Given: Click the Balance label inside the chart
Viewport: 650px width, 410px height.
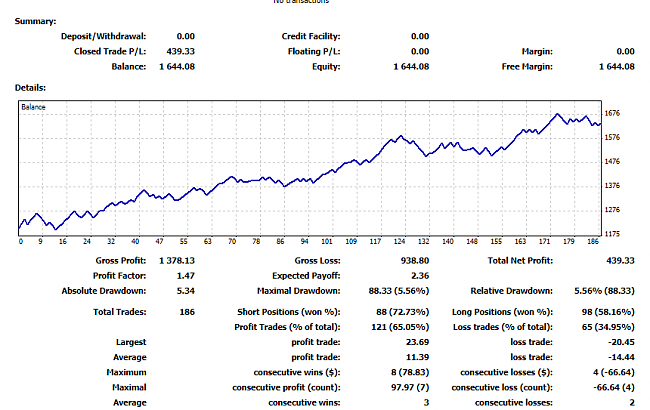Looking at the screenshot, I should click(x=33, y=107).
